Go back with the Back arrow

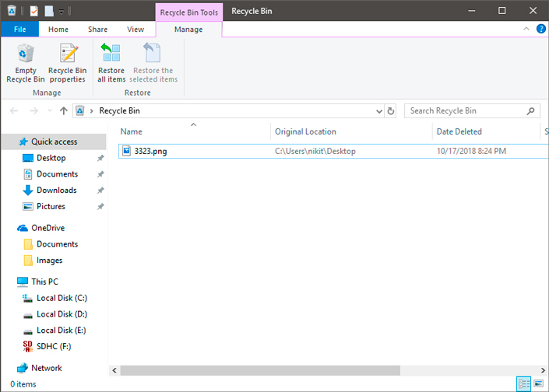14,111
